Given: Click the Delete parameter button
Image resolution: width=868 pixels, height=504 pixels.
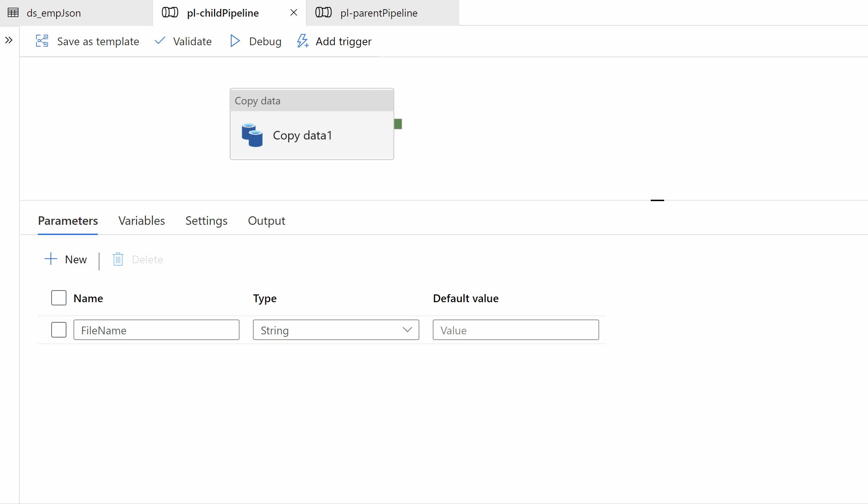Looking at the screenshot, I should coord(138,259).
